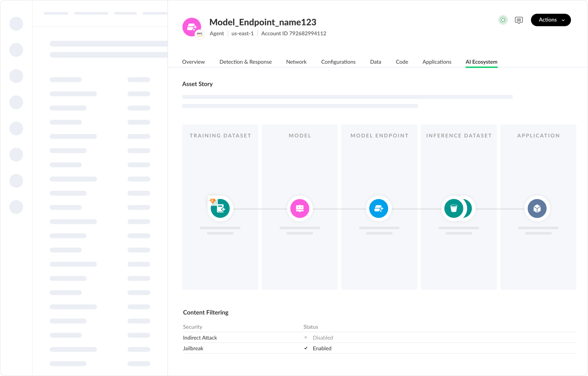
Task: Click the AWS badge on the asset avatar
Action: tap(200, 34)
